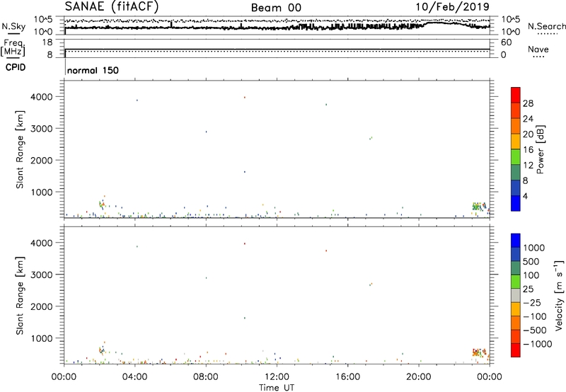
Task: Click the '-1000' tick on velocity colorbar
Action: (538, 344)
